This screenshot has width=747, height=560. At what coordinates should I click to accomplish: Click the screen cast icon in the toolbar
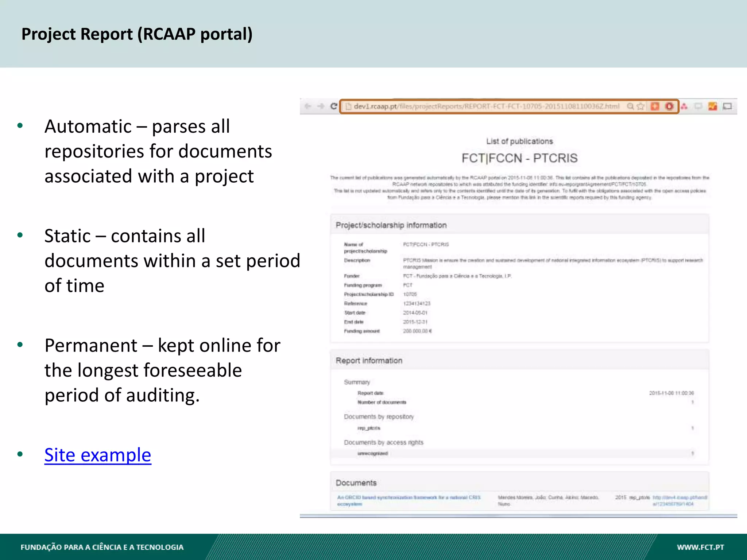click(x=728, y=106)
